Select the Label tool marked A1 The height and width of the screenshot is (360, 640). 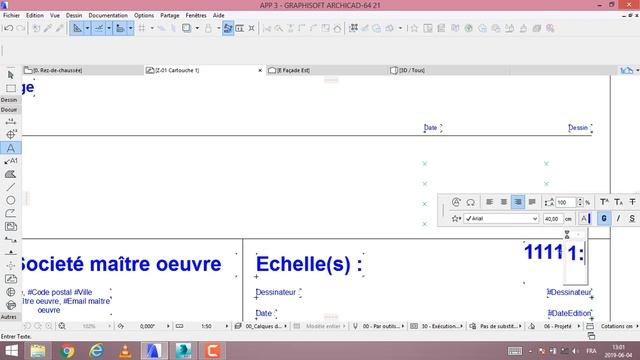click(11, 161)
